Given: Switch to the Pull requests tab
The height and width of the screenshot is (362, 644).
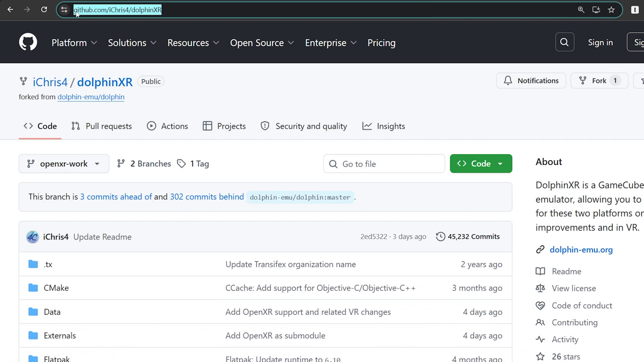Looking at the screenshot, I should click(101, 126).
